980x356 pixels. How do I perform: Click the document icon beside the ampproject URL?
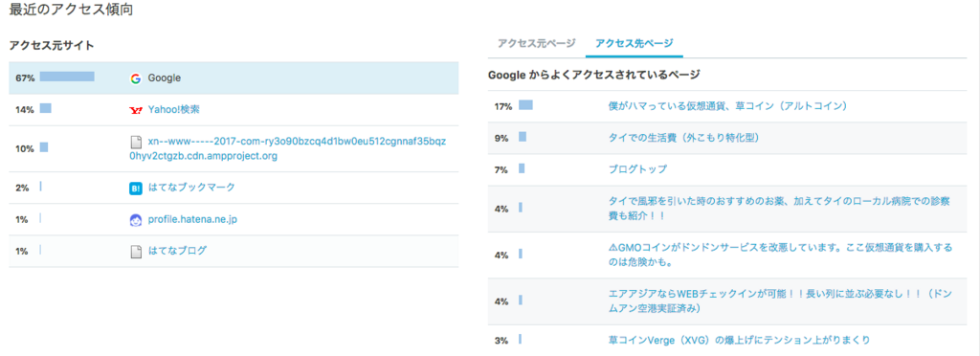(x=135, y=142)
